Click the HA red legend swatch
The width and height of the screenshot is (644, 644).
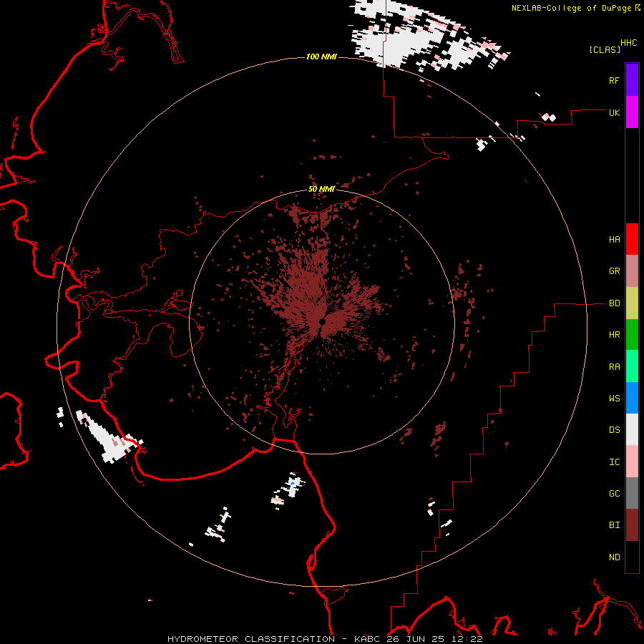click(x=632, y=239)
